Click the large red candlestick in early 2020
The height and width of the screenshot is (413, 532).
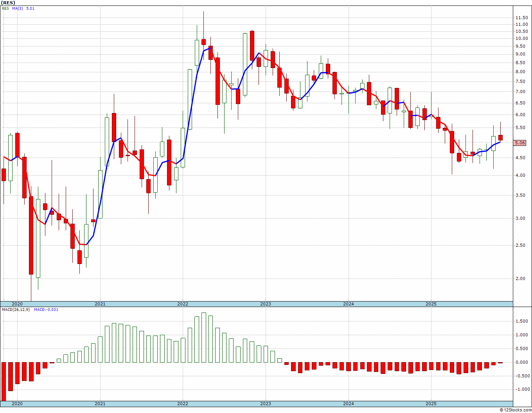31,235
